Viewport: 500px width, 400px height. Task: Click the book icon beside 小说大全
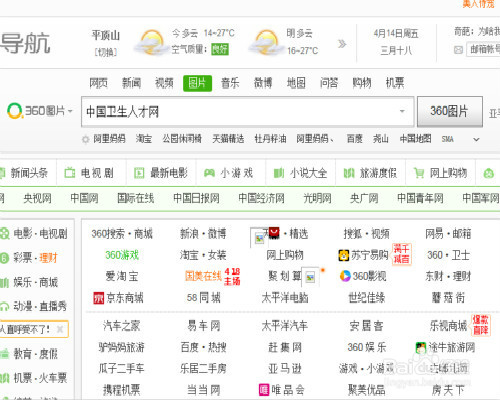279,173
